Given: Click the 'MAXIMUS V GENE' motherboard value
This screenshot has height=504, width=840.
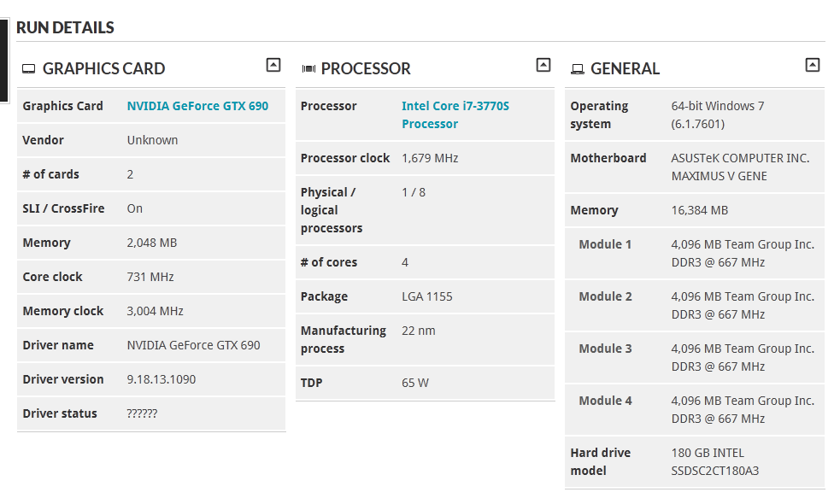Looking at the screenshot, I should click(719, 176).
